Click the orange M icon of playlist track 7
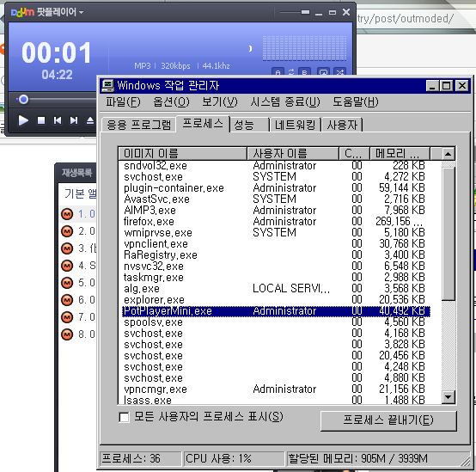 [67, 317]
